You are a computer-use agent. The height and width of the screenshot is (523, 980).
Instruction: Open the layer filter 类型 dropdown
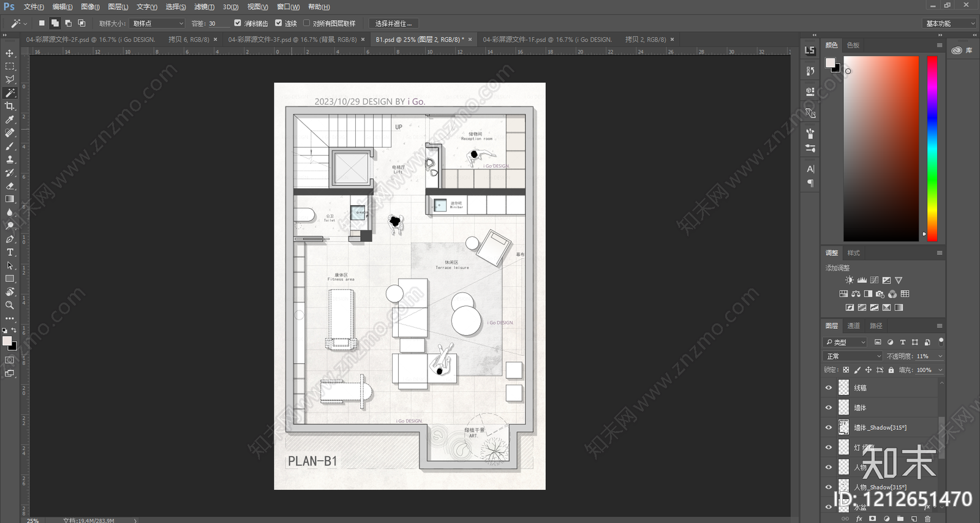(x=846, y=342)
